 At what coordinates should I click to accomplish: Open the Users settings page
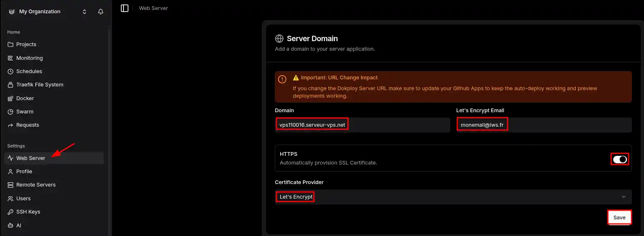click(23, 199)
